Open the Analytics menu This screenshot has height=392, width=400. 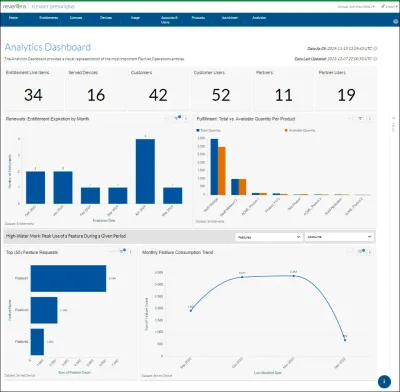coord(259,18)
